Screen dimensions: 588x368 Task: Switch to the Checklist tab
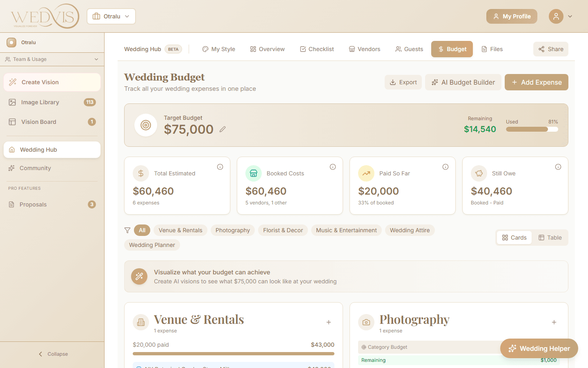pyautogui.click(x=316, y=49)
